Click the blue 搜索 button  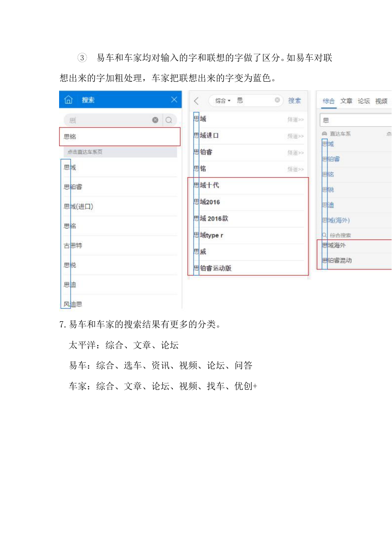click(295, 101)
